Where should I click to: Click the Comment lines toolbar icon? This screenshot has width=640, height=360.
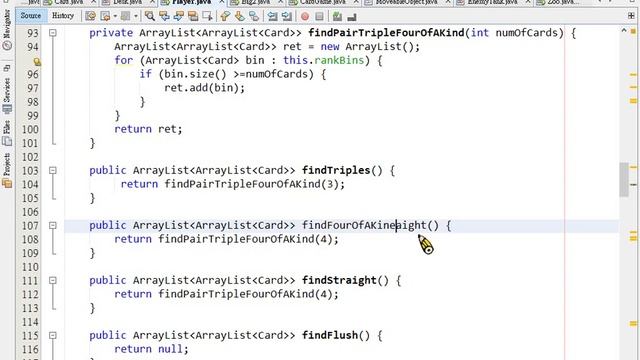pyautogui.click(x=337, y=16)
